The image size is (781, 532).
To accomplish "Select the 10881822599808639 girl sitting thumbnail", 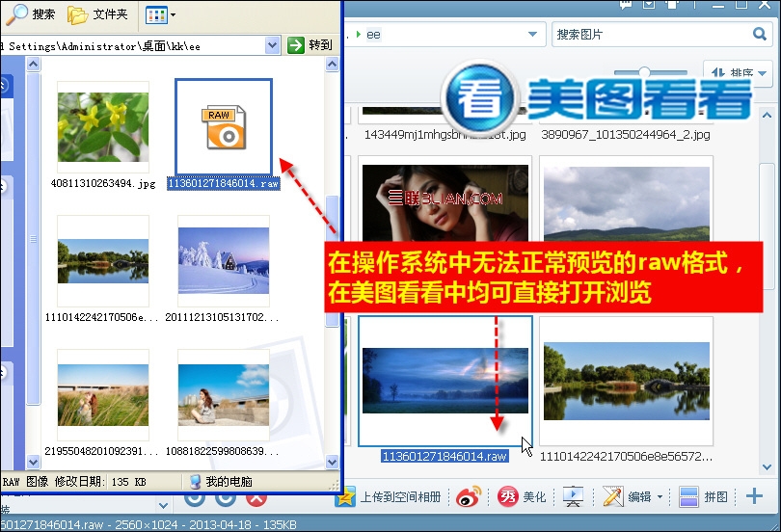I will [224, 395].
